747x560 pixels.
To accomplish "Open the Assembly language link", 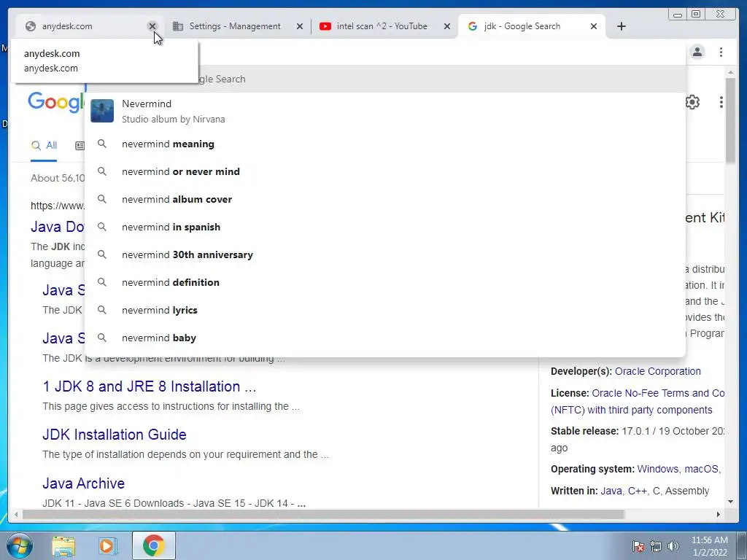I will click(687, 491).
